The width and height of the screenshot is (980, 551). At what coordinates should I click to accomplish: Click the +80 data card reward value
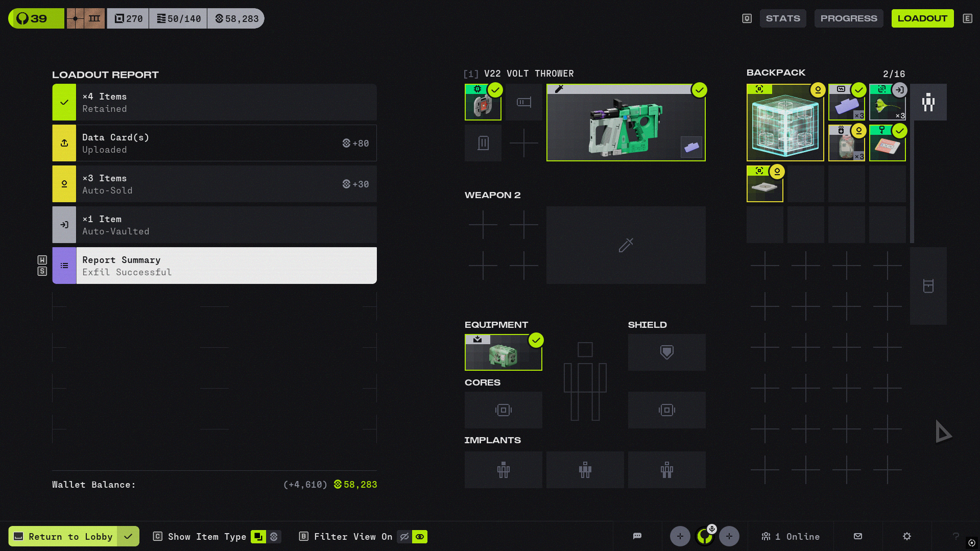click(355, 143)
